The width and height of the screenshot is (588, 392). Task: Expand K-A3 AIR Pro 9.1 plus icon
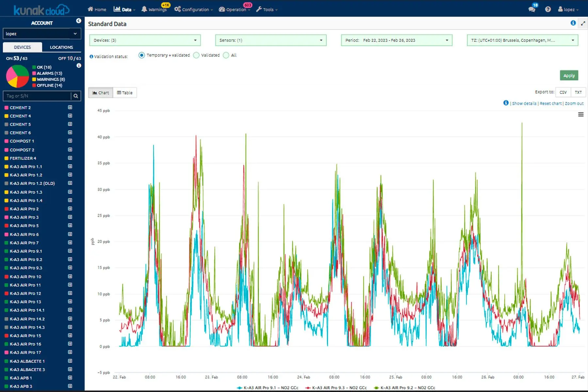[x=70, y=251]
